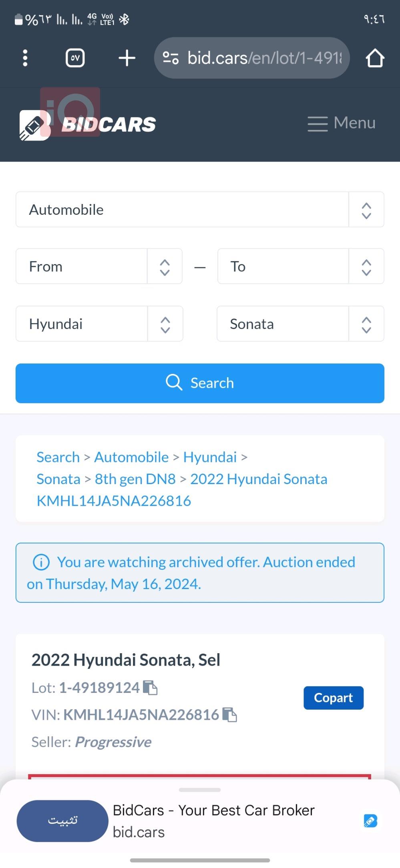Click the BidCars logo
The image size is (400, 868).
[87, 125]
